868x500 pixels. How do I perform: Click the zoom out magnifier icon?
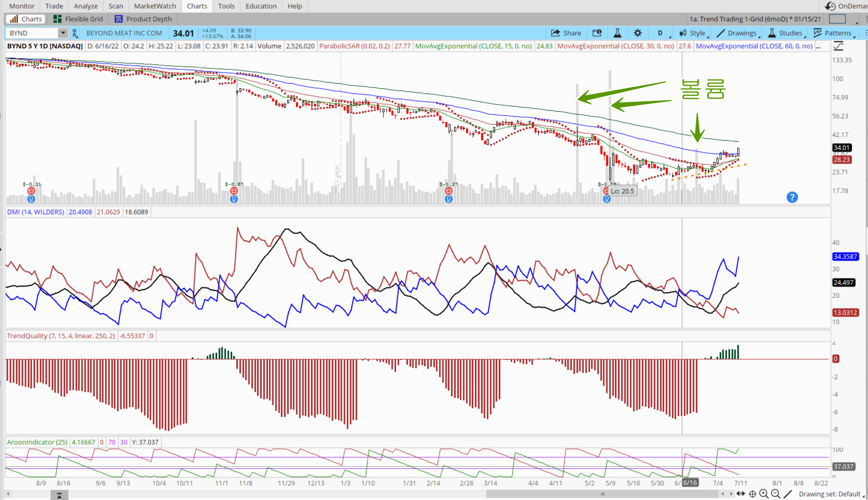pyautogui.click(x=775, y=494)
